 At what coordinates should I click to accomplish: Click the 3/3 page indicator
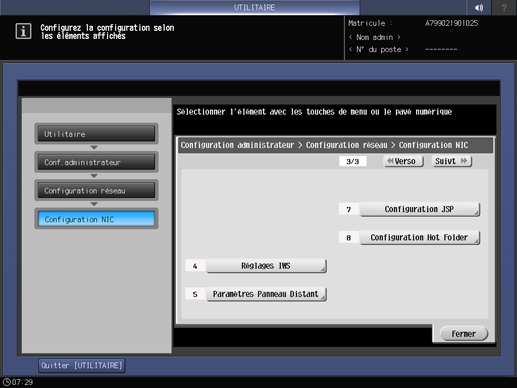click(353, 162)
